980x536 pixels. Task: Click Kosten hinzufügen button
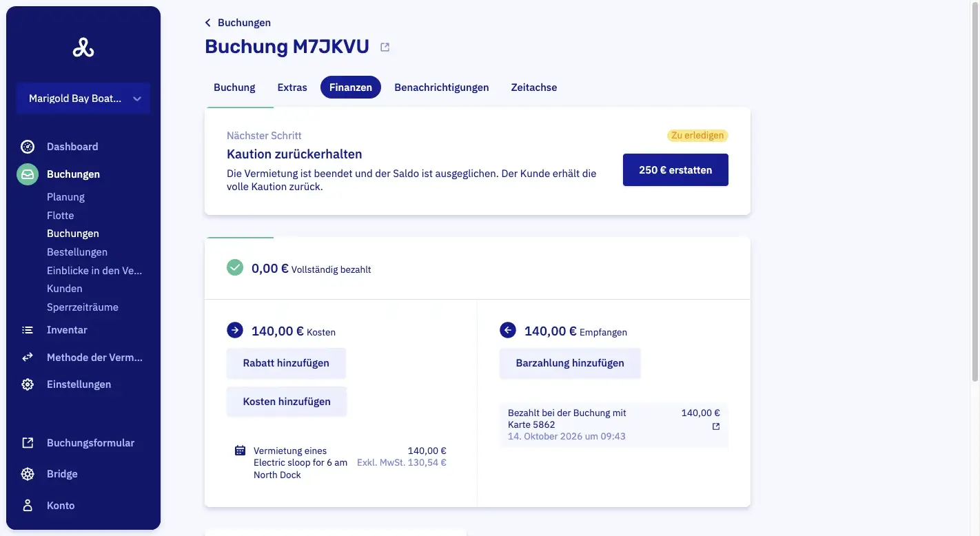coord(287,402)
